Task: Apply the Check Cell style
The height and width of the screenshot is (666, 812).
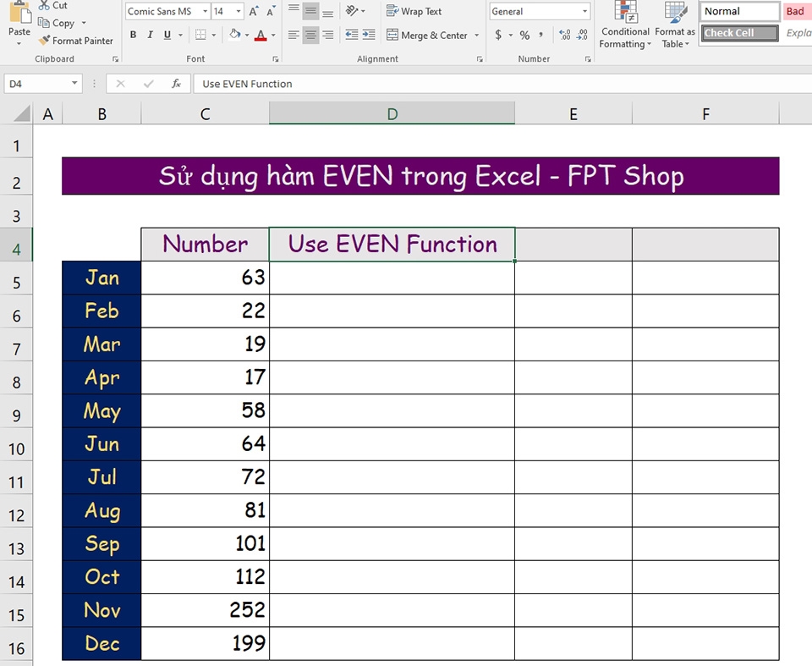Action: tap(739, 33)
